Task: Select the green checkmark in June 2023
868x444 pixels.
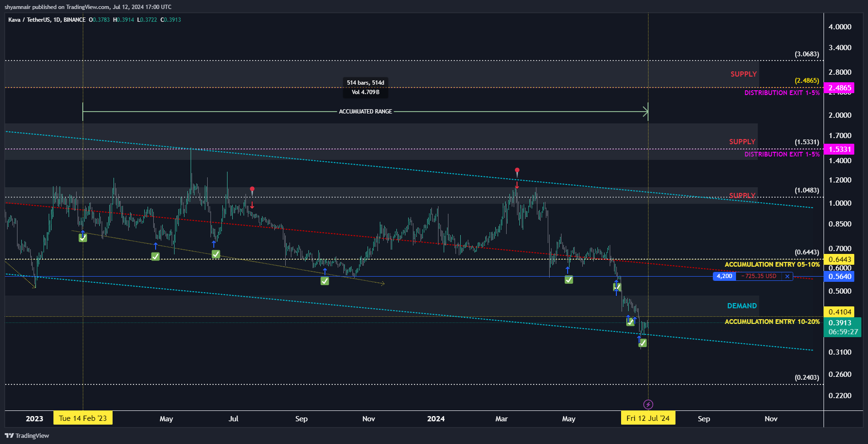Action: tap(216, 254)
